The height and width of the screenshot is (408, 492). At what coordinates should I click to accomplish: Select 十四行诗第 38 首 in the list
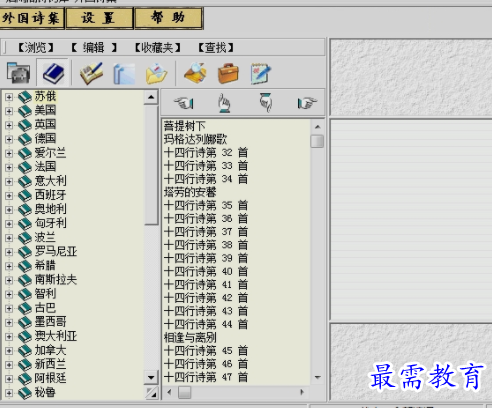click(x=206, y=245)
